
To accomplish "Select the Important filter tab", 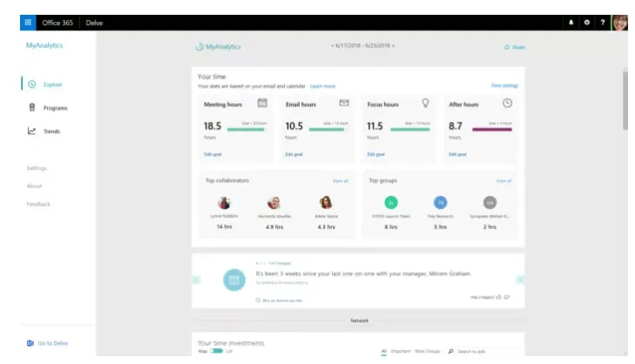I will coord(401,352).
